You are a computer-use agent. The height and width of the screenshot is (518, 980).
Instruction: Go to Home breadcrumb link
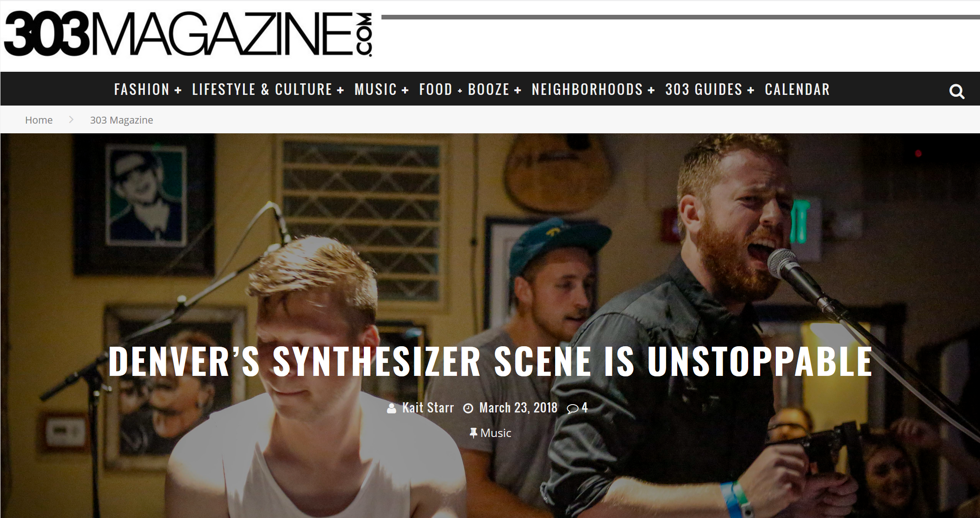39,120
